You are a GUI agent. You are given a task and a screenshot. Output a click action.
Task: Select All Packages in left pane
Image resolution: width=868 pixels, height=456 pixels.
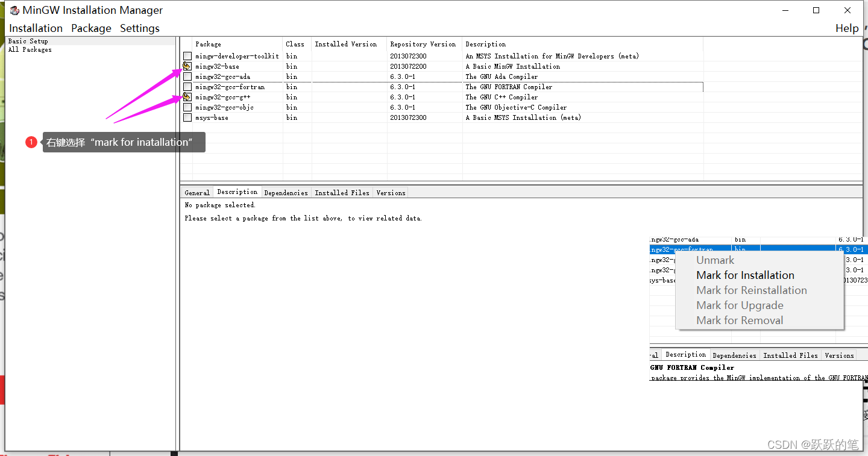(30, 49)
